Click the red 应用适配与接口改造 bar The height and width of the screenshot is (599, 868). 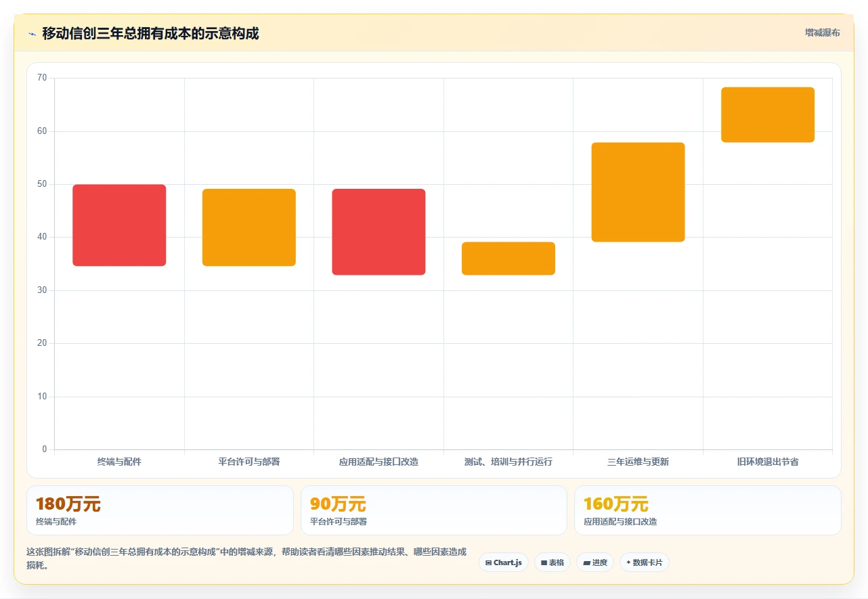tap(378, 232)
